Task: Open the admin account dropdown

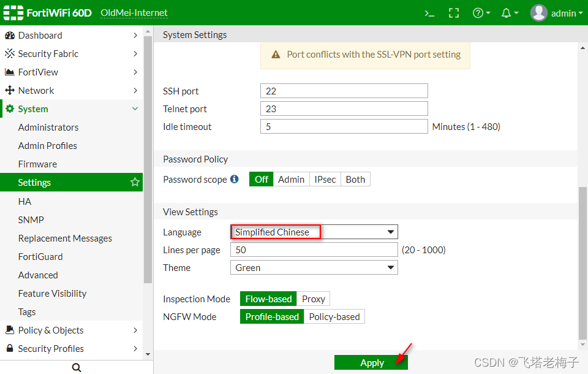Action: (x=567, y=13)
